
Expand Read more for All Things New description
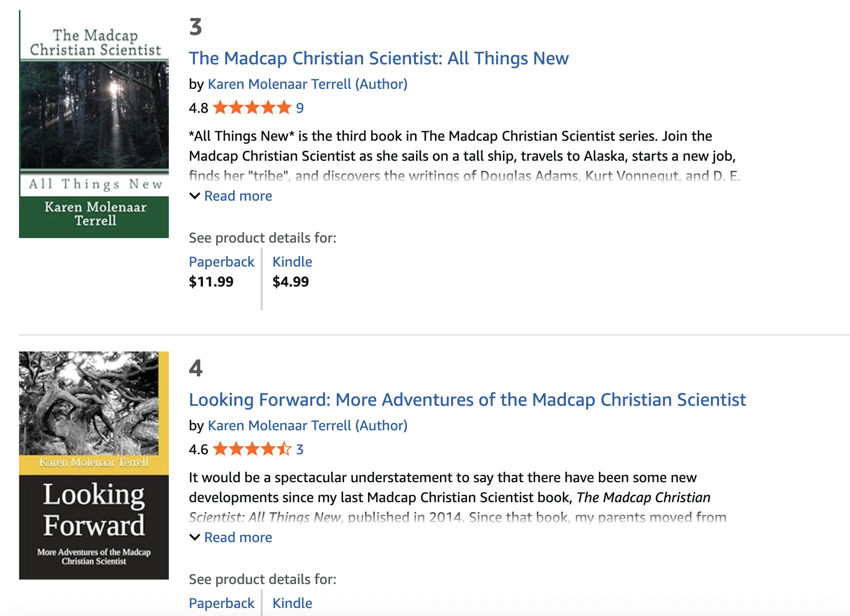click(238, 196)
